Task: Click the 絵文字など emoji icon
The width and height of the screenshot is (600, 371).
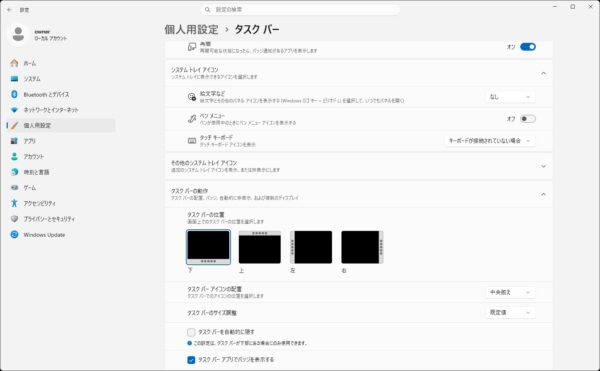Action: click(x=192, y=97)
